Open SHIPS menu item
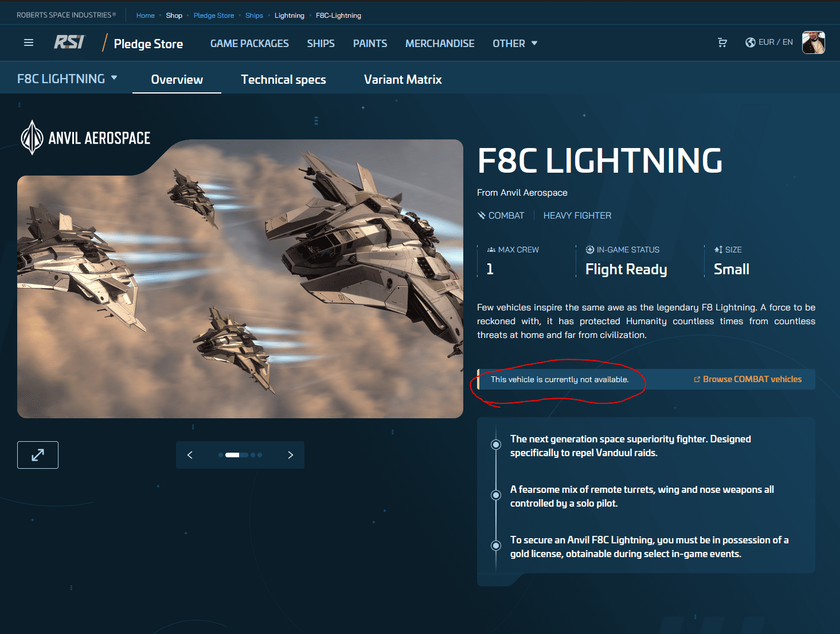 [x=321, y=43]
